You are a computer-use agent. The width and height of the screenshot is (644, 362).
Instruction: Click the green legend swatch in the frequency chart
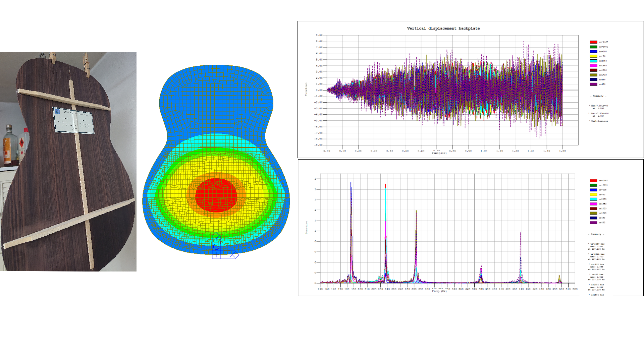point(593,185)
